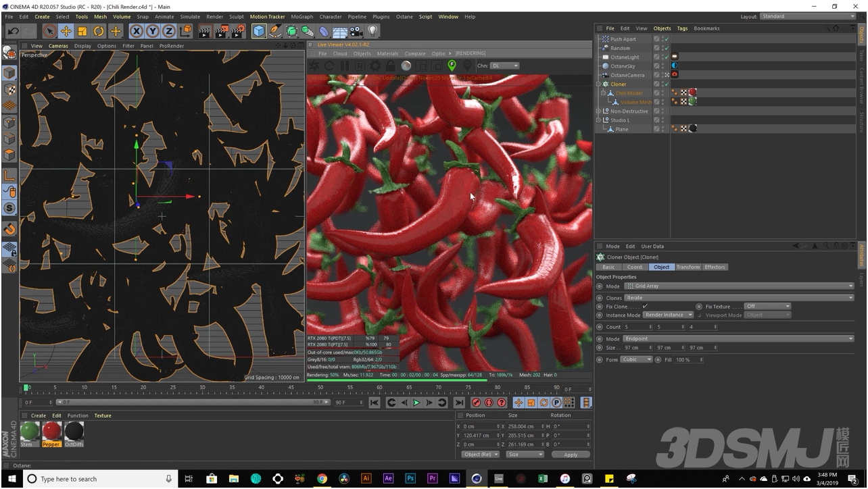Click green material tag on Volume Mesh

point(692,101)
